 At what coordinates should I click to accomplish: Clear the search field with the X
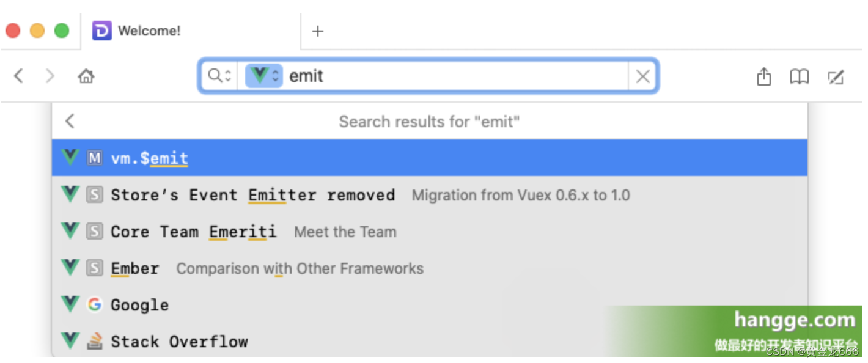tap(643, 76)
